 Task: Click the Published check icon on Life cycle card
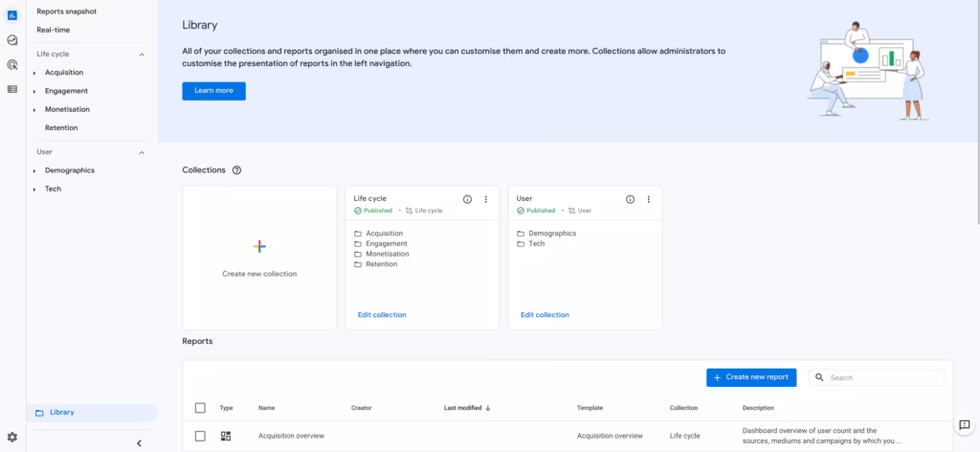(358, 211)
